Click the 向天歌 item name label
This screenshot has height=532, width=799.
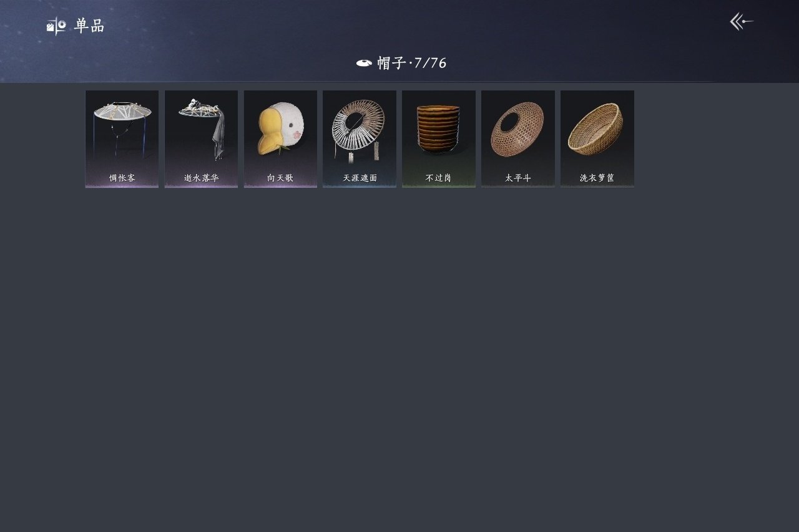pyautogui.click(x=280, y=178)
